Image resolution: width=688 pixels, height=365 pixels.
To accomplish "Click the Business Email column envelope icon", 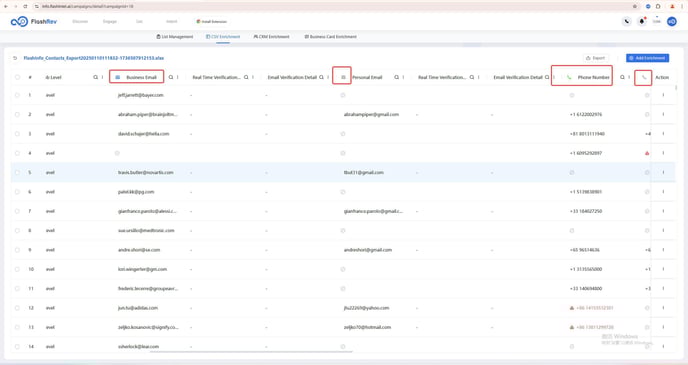I will coord(118,77).
